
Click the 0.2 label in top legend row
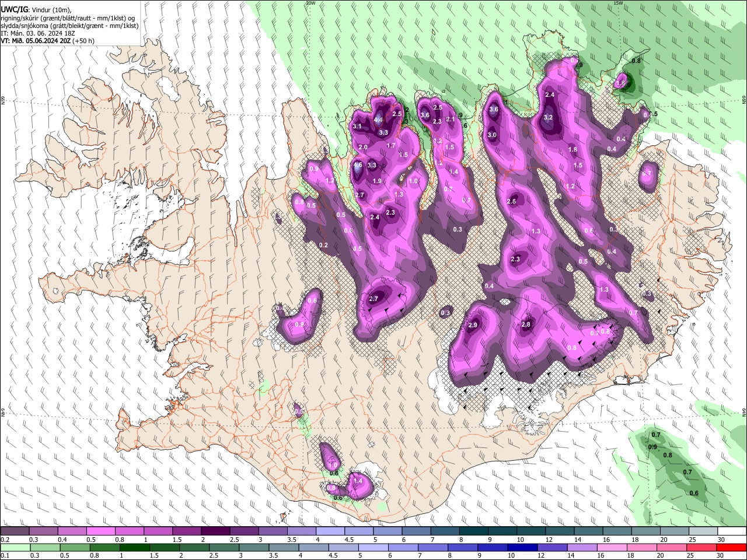point(5,540)
